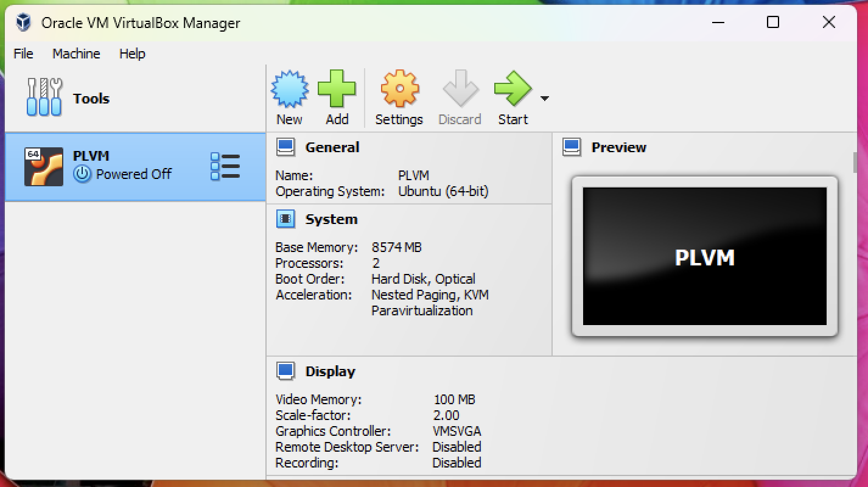The height and width of the screenshot is (487, 868).
Task: Open Settings for the PLVM machine
Action: coord(399,88)
